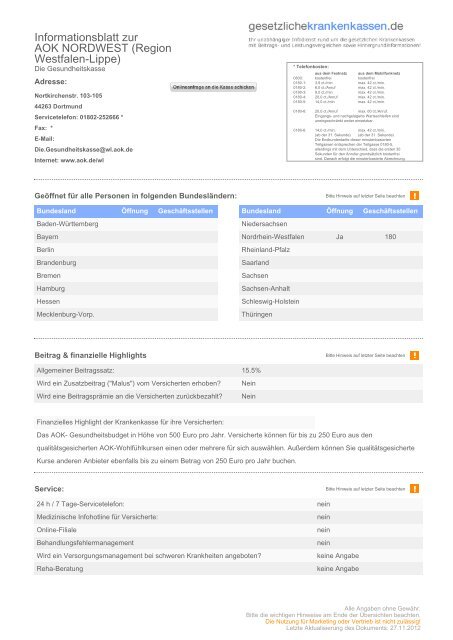Click the email Die.Gesundheitskasse@wl.aok.de
This screenshot has height=640, width=453.
[84, 150]
